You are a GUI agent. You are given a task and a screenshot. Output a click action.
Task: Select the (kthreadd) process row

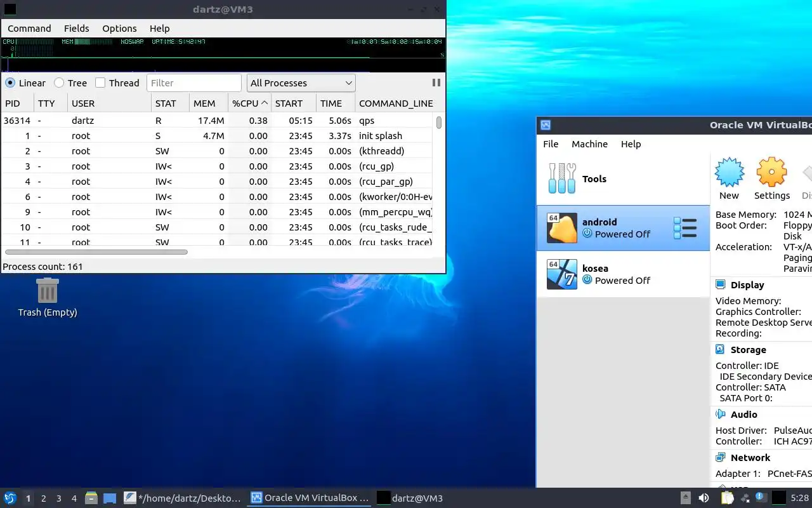pyautogui.click(x=217, y=150)
